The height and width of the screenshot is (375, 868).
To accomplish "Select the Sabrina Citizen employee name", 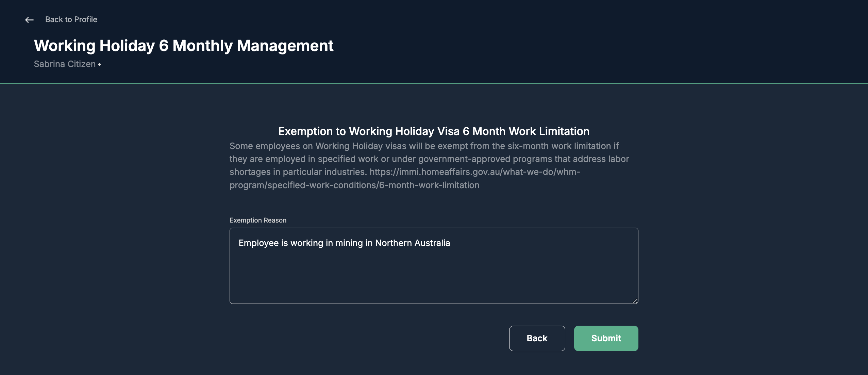I will pos(65,64).
